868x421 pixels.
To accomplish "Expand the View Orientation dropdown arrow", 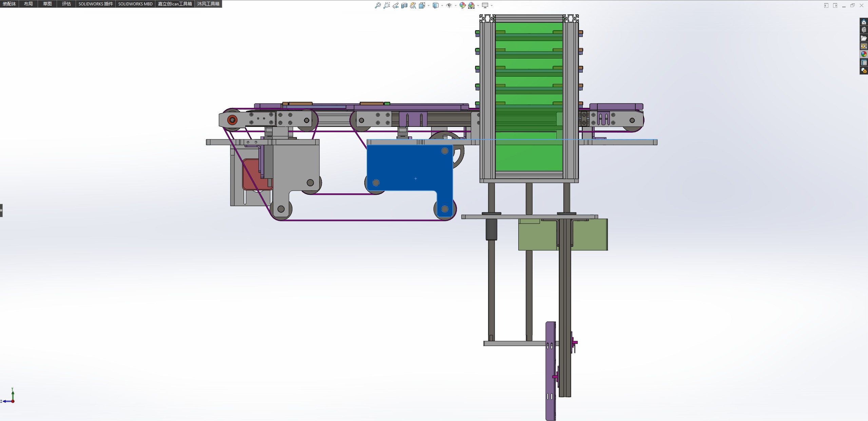I will pyautogui.click(x=428, y=5).
